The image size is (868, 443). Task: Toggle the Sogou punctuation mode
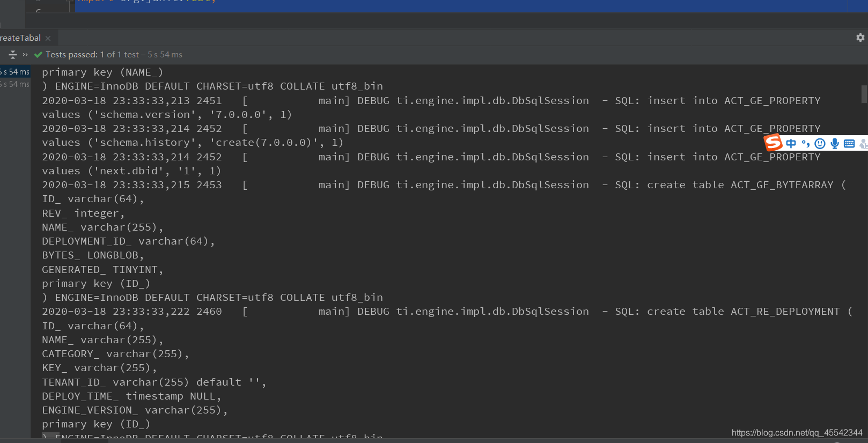click(805, 143)
